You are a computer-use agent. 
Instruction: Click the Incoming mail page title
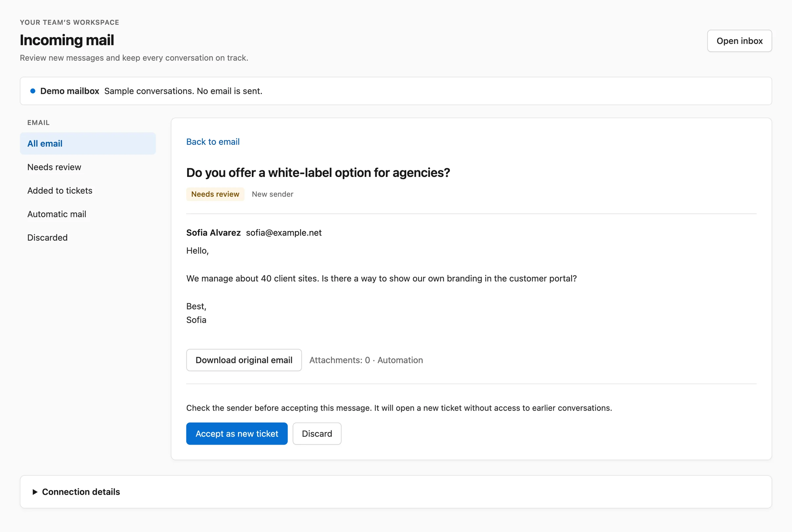pos(67,40)
